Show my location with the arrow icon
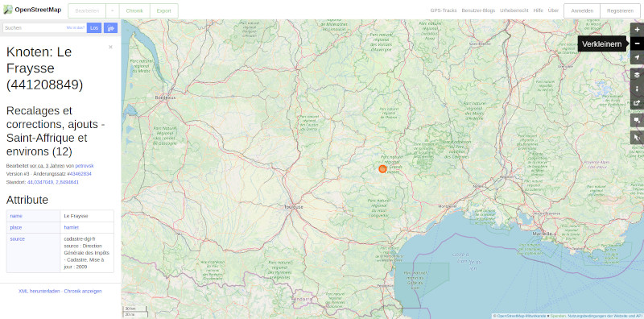Screen dimensions: 644x319 click(x=637, y=57)
